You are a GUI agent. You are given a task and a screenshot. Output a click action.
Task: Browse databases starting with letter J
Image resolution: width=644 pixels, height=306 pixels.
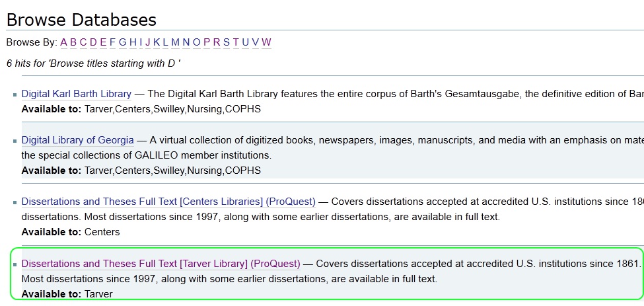pyautogui.click(x=147, y=42)
